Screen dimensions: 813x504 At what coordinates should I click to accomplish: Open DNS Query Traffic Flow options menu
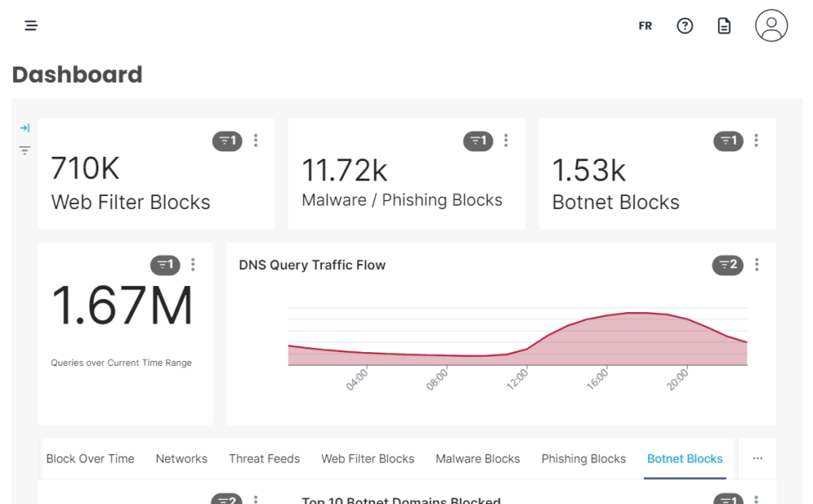coord(756,264)
